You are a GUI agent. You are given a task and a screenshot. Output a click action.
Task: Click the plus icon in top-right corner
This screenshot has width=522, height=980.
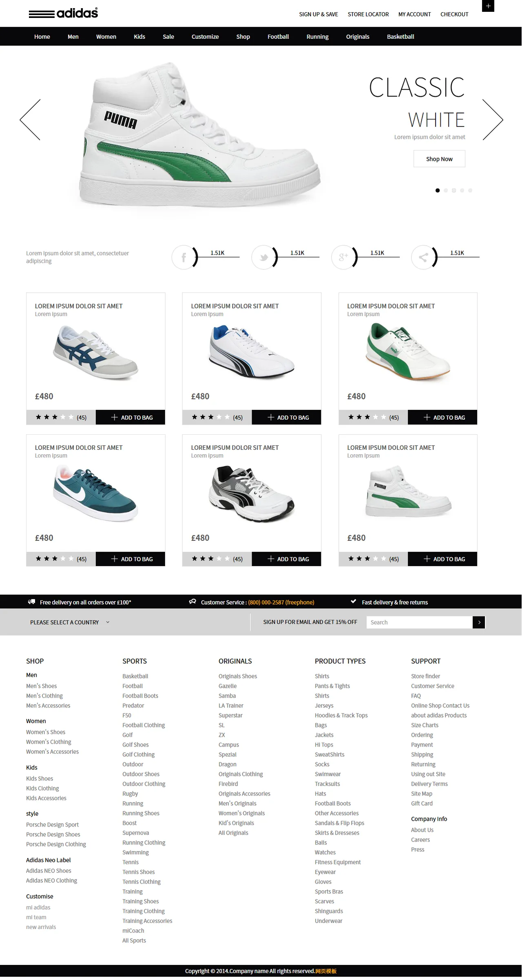point(488,6)
